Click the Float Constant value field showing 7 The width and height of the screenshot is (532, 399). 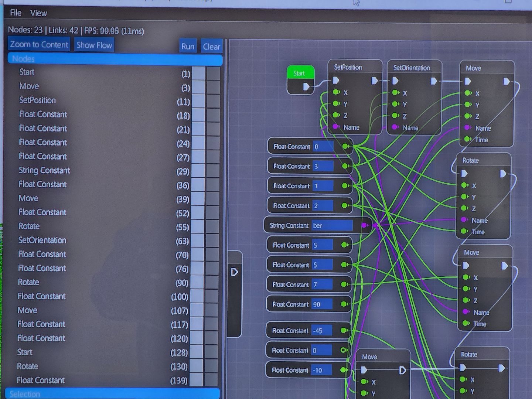(322, 284)
